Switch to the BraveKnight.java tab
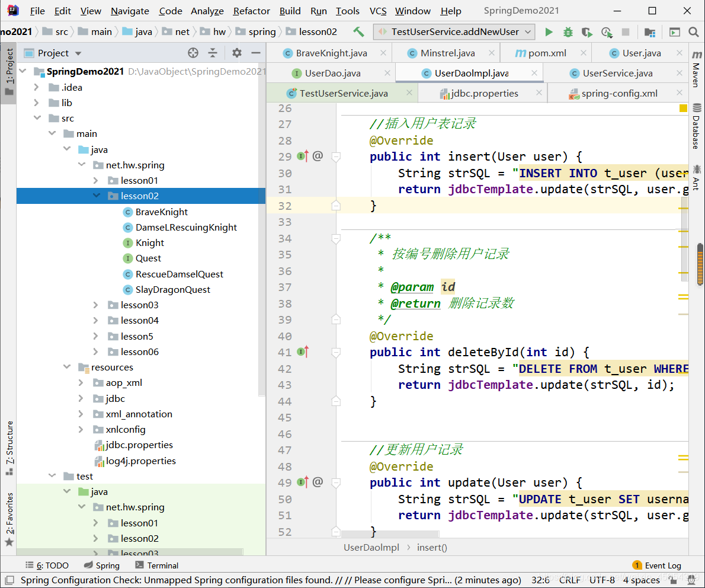Viewport: 705px width, 588px height. [331, 53]
